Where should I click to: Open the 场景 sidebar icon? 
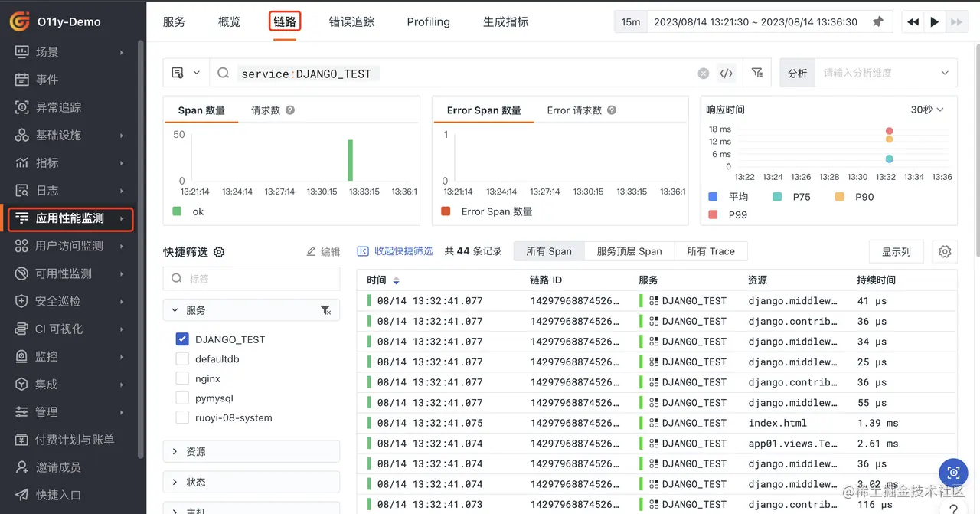(22, 52)
